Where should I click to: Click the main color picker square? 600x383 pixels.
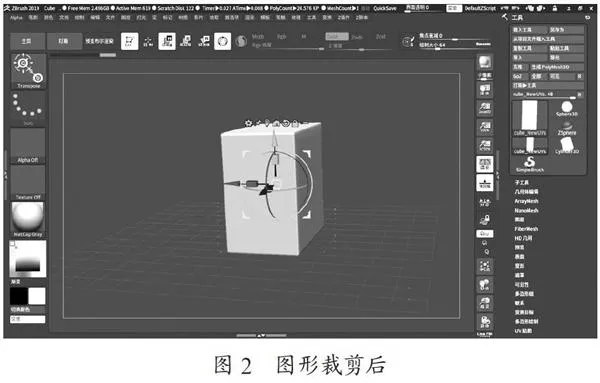click(x=28, y=259)
